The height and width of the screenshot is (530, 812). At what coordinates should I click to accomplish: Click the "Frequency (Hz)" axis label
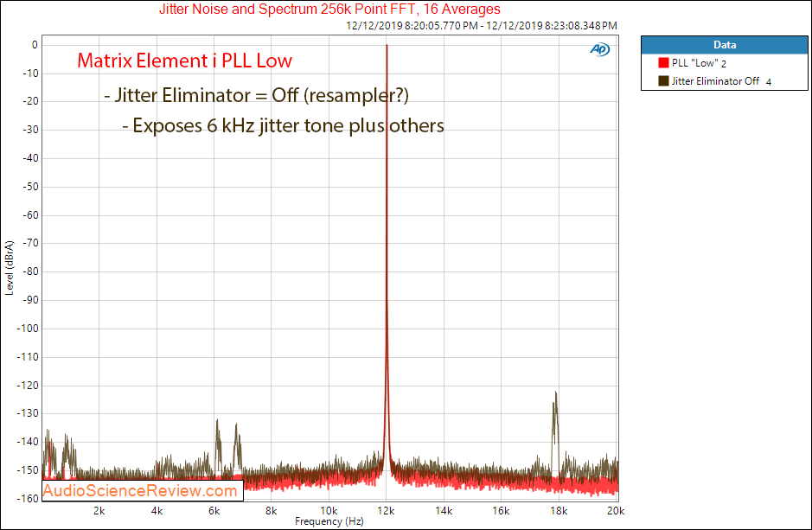coord(329,521)
